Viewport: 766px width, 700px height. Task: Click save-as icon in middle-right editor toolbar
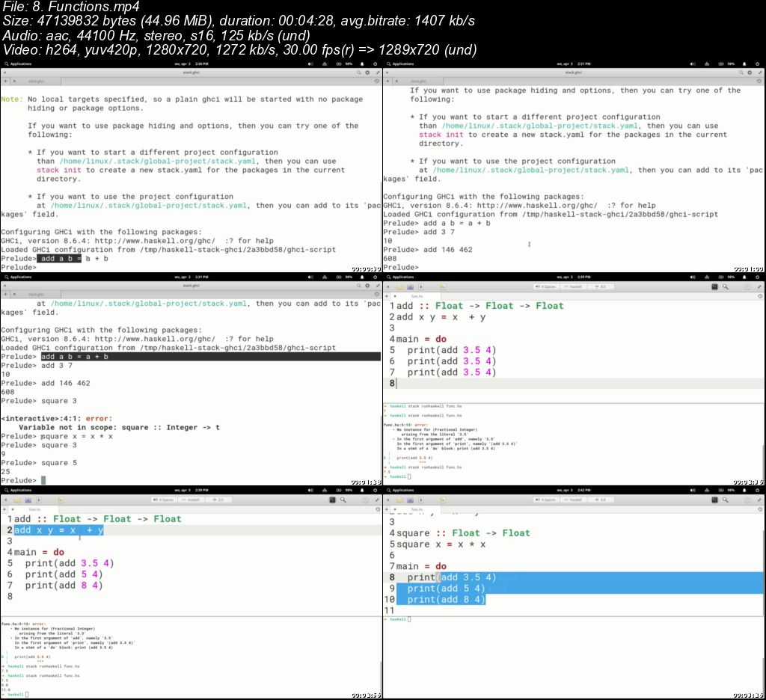point(420,286)
